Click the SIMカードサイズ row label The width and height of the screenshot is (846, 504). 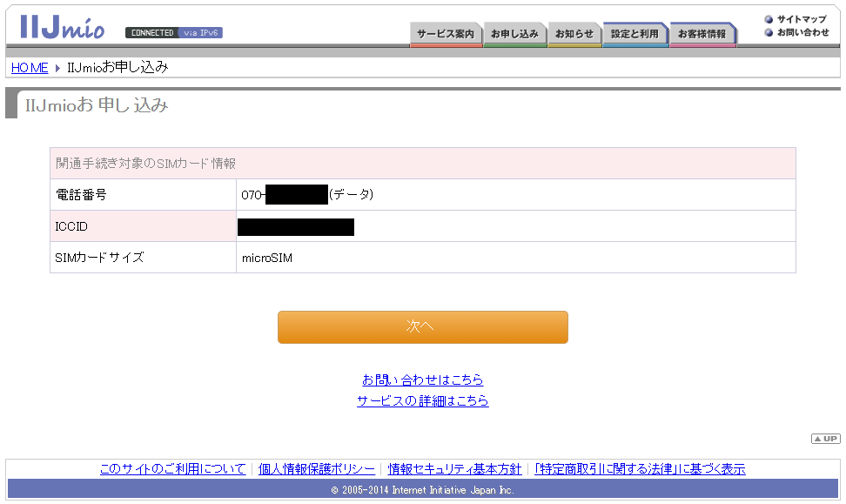pyautogui.click(x=143, y=258)
